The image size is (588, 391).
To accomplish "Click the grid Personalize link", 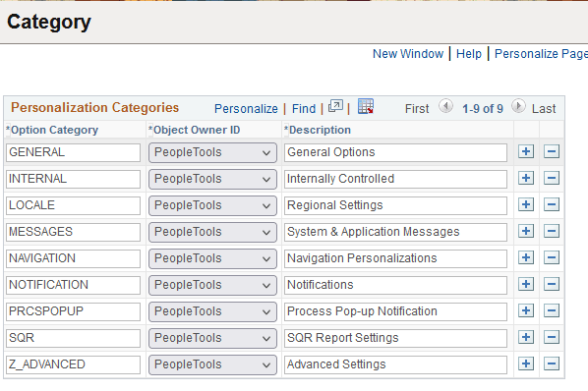I will tap(246, 109).
